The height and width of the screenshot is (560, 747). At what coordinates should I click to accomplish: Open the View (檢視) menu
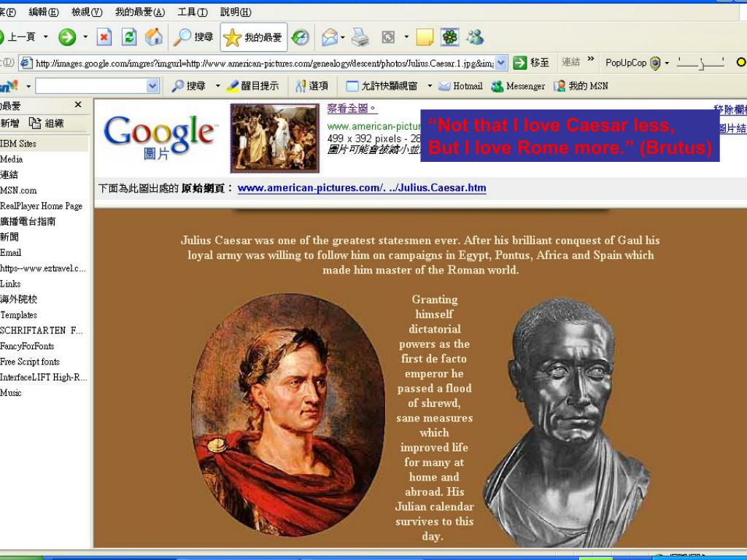tap(87, 12)
